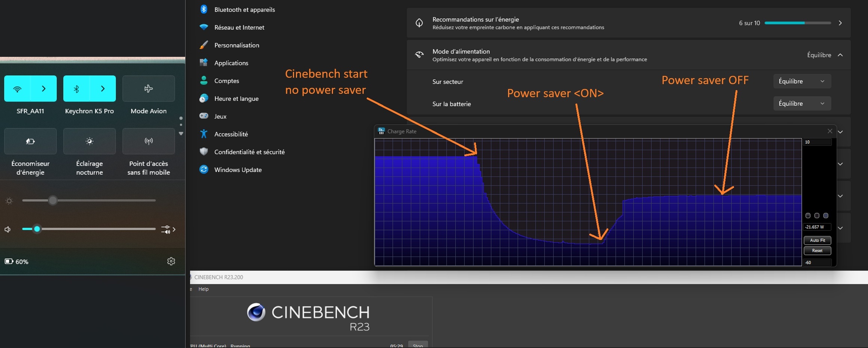This screenshot has width=868, height=348.
Task: Click Auto Fit in Charge Rate
Action: coord(817,240)
